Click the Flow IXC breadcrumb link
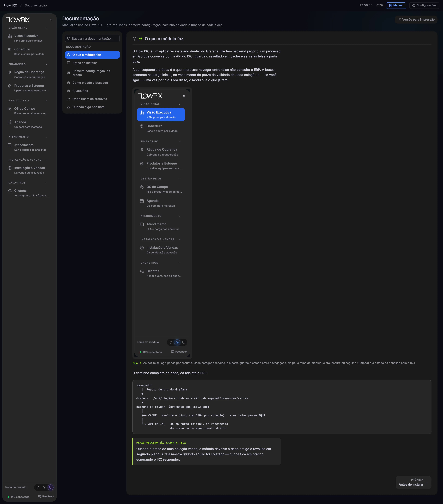 [10, 5]
